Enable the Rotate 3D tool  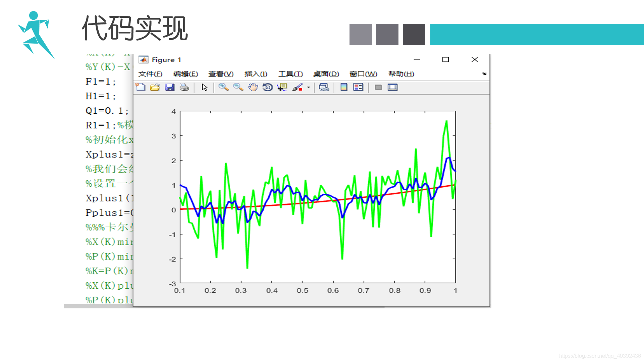pyautogui.click(x=267, y=87)
